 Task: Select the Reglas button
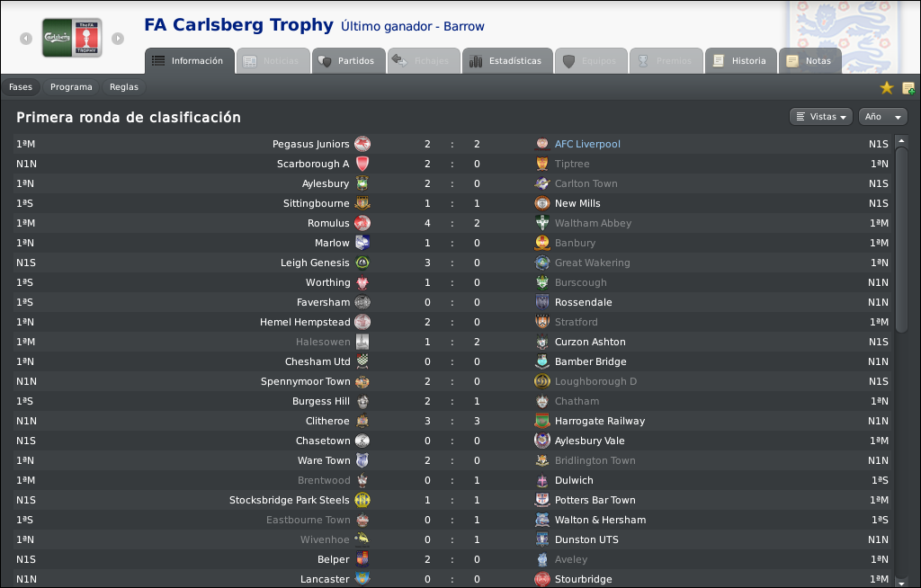pos(124,87)
